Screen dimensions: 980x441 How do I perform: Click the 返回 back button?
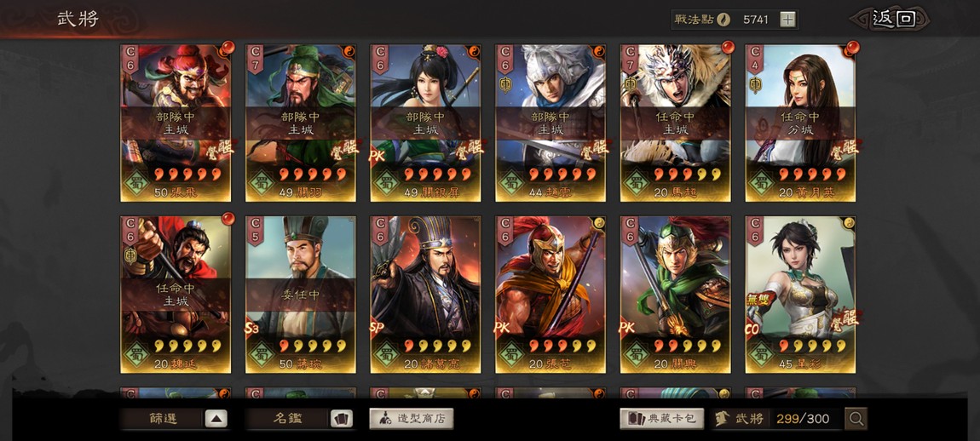pos(893,19)
